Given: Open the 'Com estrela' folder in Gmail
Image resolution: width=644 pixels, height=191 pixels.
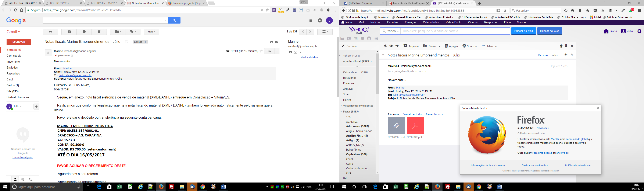Looking at the screenshot, I should coord(14,56).
